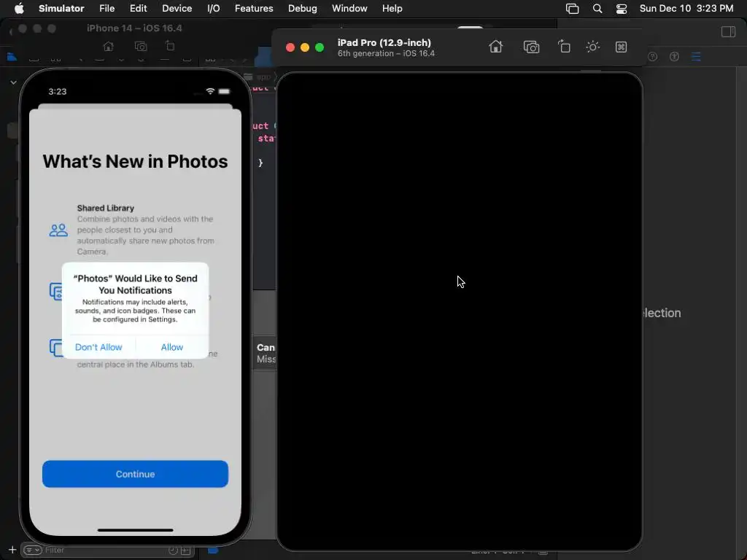Viewport: 747px width, 560px height.
Task: Tap the blue Continue button
Action: [135, 474]
